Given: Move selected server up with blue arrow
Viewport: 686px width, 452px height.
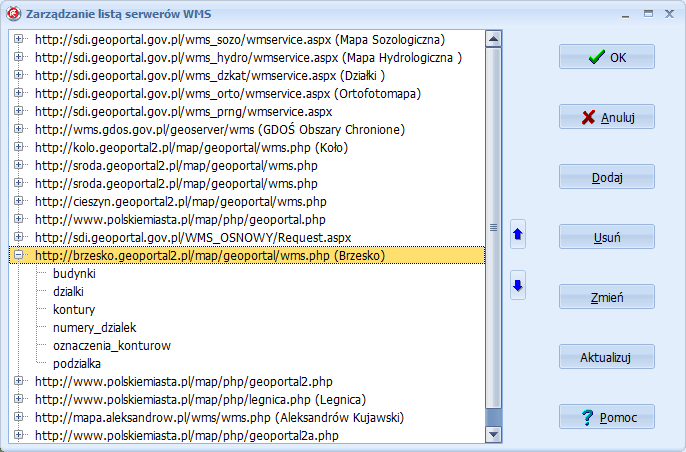Looking at the screenshot, I should (518, 235).
